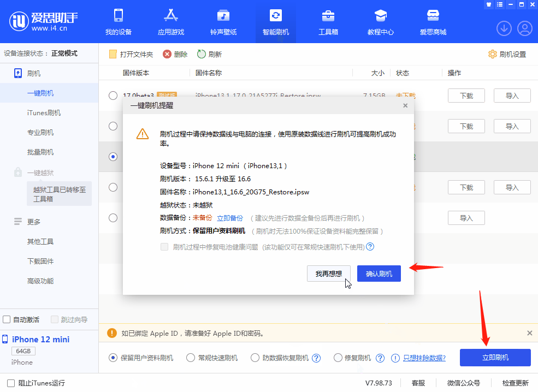Visit the 爱思商城 store section

433,22
